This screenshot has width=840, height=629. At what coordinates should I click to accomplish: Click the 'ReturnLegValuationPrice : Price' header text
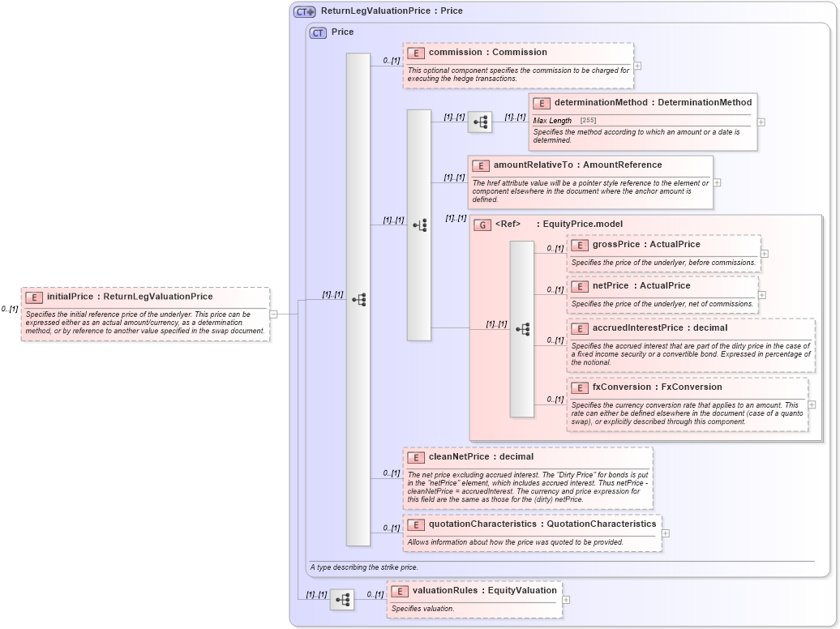[x=392, y=11]
